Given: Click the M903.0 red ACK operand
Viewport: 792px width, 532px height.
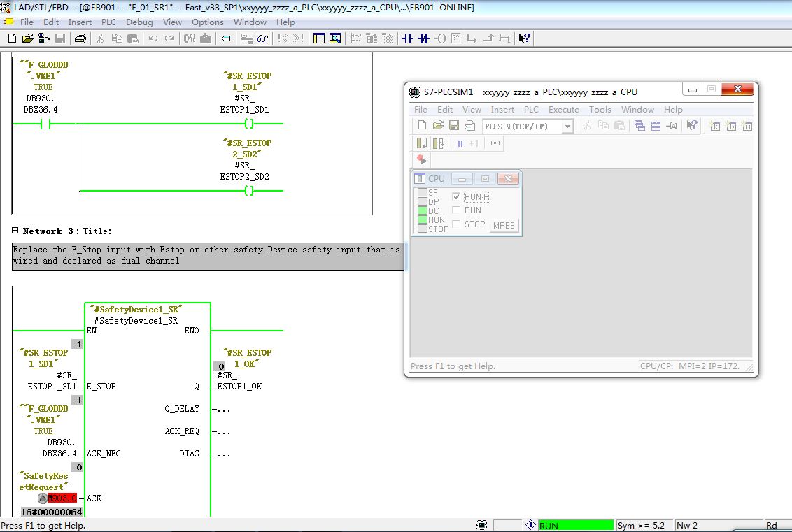Looking at the screenshot, I should pyautogui.click(x=62, y=498).
